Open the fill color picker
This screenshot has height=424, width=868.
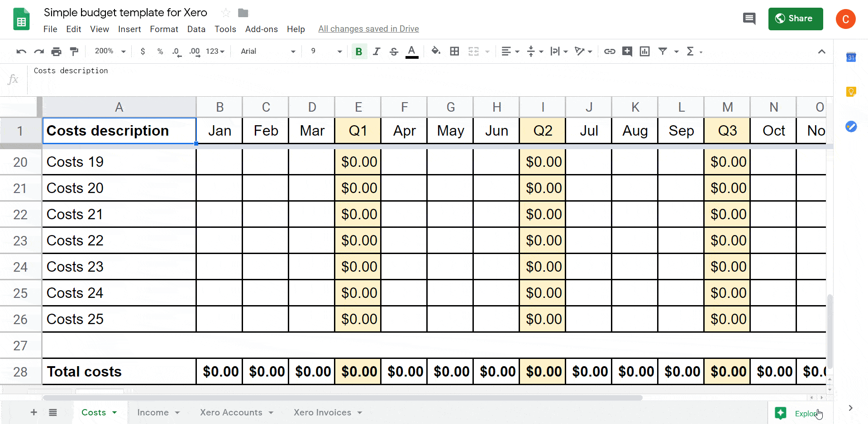[x=435, y=51]
